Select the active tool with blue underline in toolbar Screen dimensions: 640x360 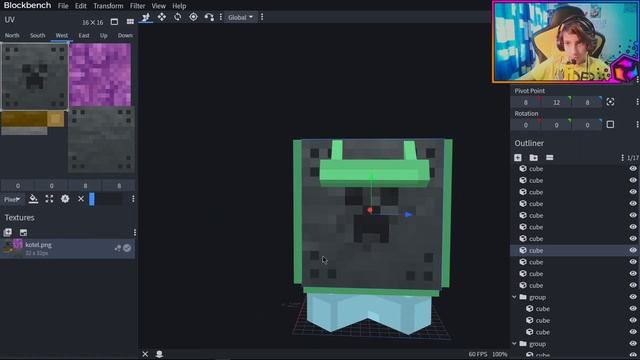click(x=146, y=17)
